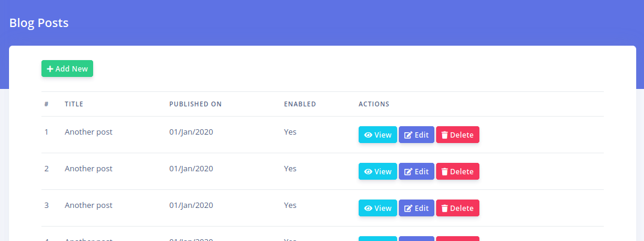Image resolution: width=644 pixels, height=241 pixels.
Task: Click the pencil edit icon in row 3
Action: click(x=409, y=209)
